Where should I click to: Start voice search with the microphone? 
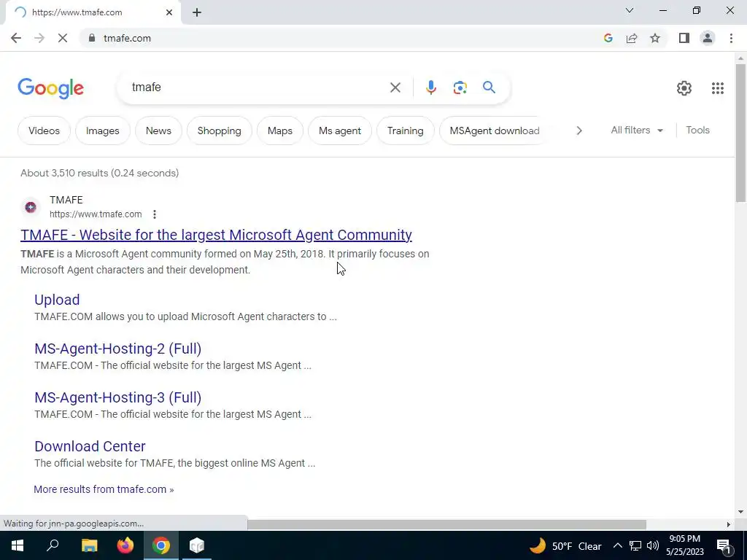430,87
